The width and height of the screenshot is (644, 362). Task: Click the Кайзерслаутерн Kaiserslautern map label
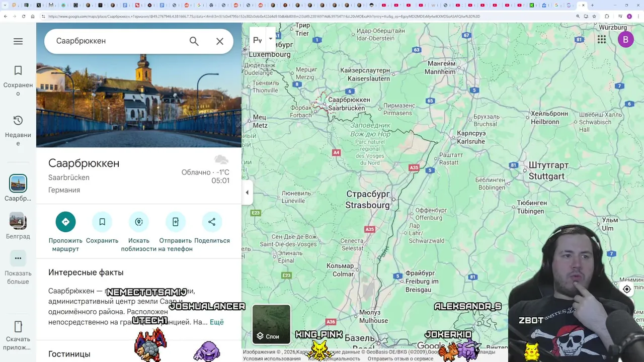tap(365, 74)
